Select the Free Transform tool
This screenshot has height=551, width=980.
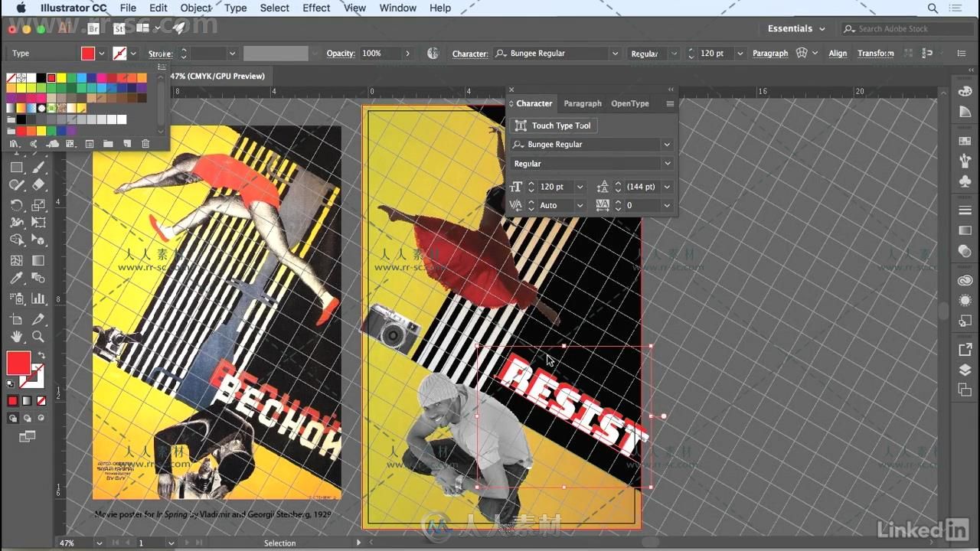pyautogui.click(x=38, y=223)
